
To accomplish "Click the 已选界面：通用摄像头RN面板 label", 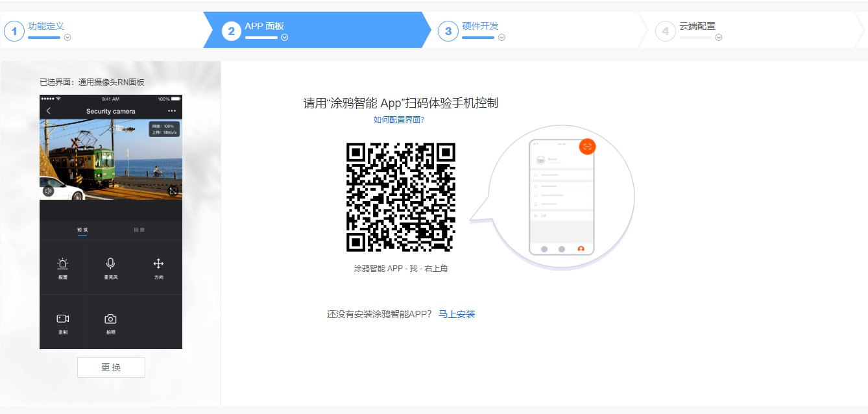I will click(x=92, y=82).
